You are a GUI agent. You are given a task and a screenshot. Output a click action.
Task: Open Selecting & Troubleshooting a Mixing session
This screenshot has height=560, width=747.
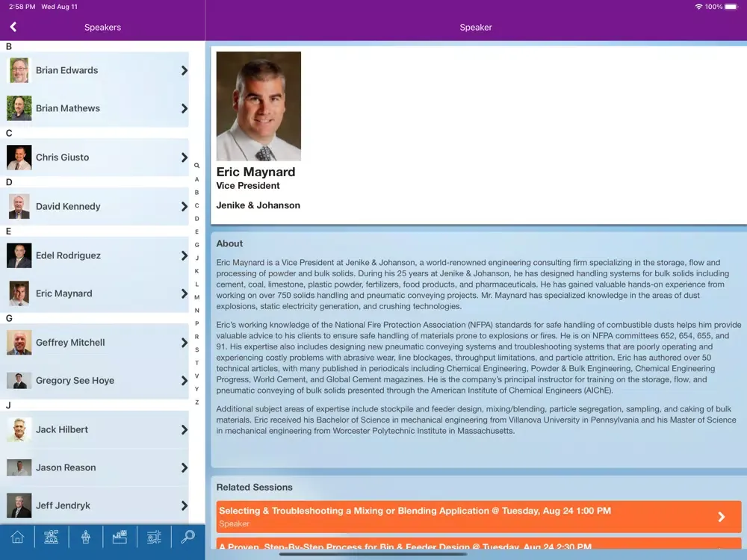[x=479, y=517]
